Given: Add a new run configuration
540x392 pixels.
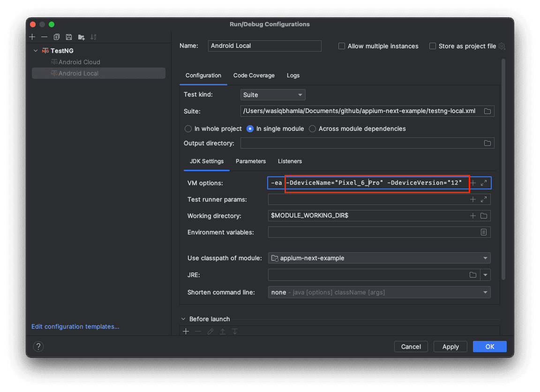Looking at the screenshot, I should 32,37.
